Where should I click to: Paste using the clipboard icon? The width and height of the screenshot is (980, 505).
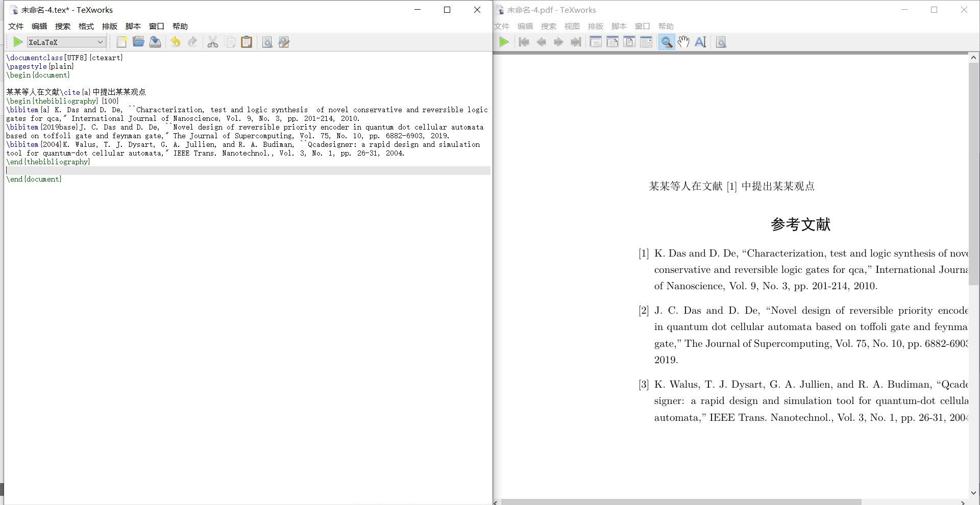pos(247,42)
